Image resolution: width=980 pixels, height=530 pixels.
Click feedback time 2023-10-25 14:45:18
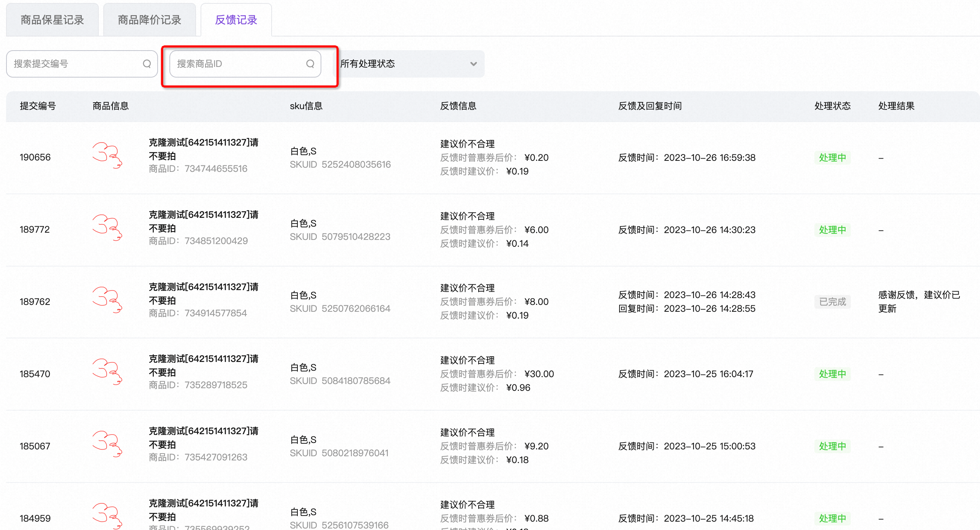tap(709, 518)
